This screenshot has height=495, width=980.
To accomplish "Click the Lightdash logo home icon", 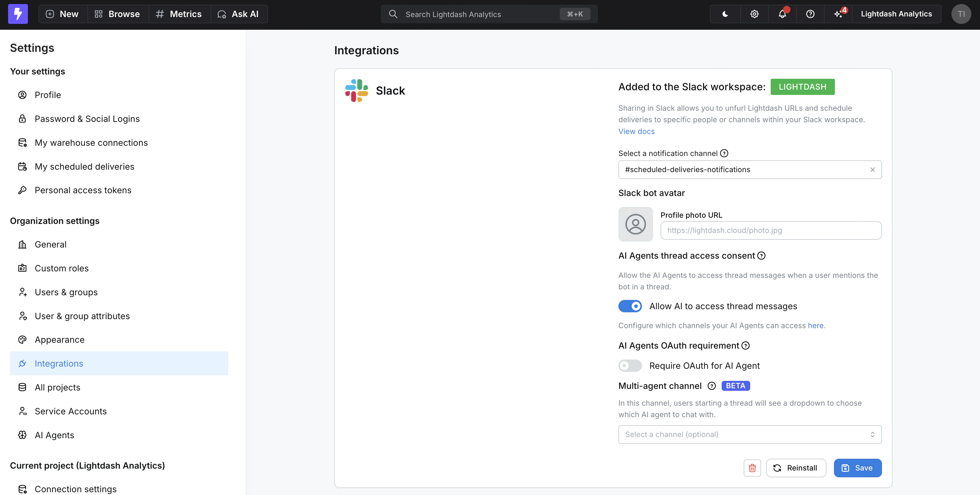I will (18, 14).
